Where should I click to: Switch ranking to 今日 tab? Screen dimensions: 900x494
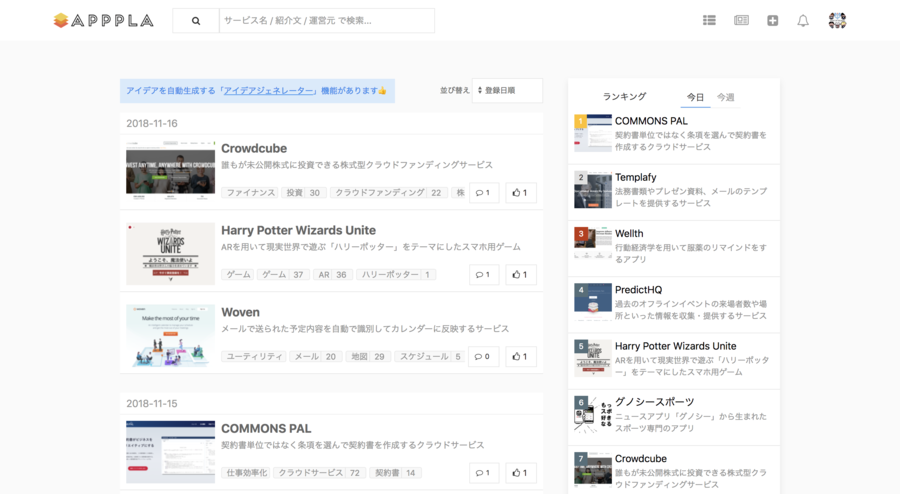(x=695, y=98)
